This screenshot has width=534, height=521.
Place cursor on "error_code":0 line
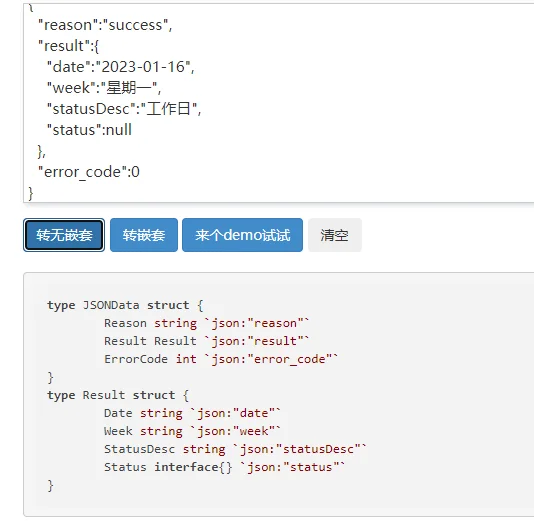pos(89,172)
